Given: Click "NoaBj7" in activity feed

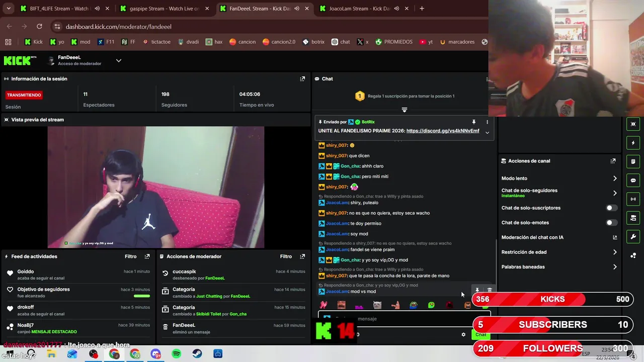Looking at the screenshot, I should [x=26, y=325].
